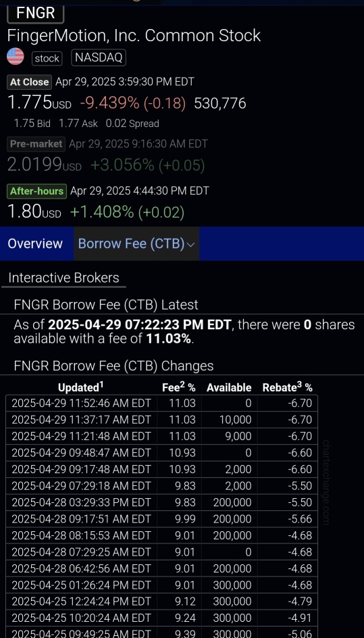Select the 2025-04-28 03:29:33 PM row

[x=162, y=503]
